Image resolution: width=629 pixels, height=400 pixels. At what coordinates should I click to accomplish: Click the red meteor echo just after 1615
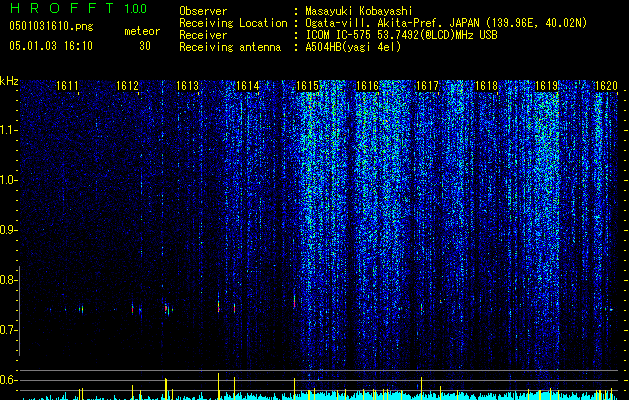coord(294,302)
